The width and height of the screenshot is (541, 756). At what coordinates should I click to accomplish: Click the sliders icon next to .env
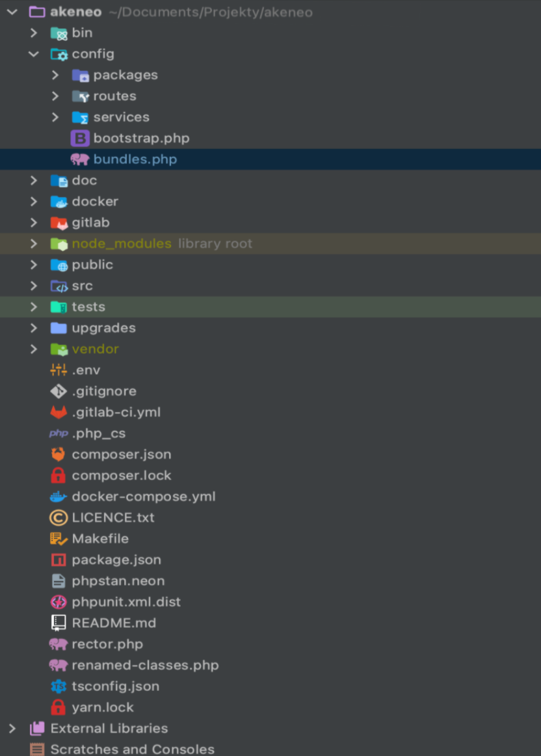(59, 370)
